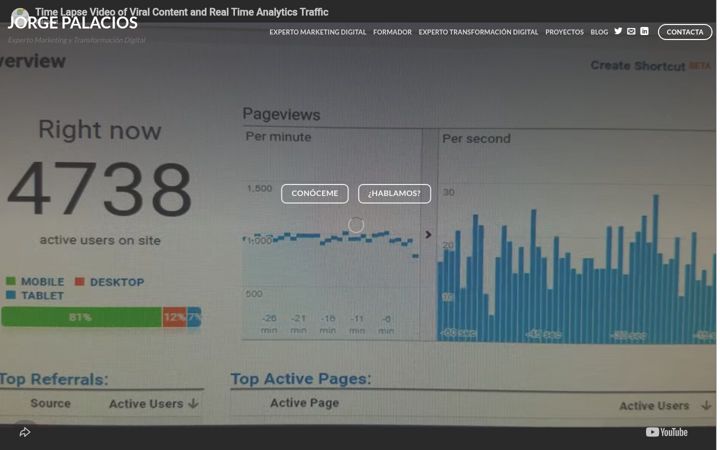Click the Pageviews heading
This screenshot has width=720, height=450.
coord(281,114)
